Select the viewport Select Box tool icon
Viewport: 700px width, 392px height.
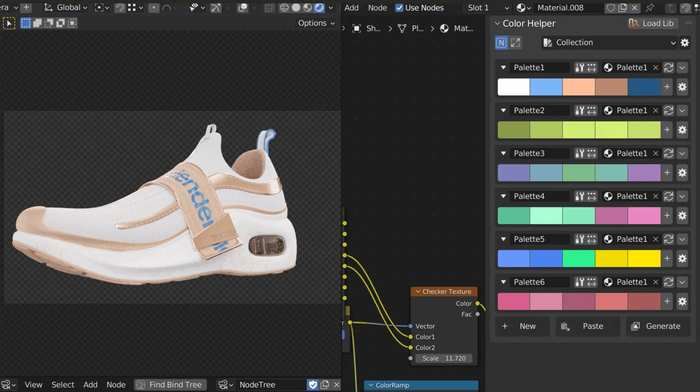pyautogui.click(x=9, y=23)
